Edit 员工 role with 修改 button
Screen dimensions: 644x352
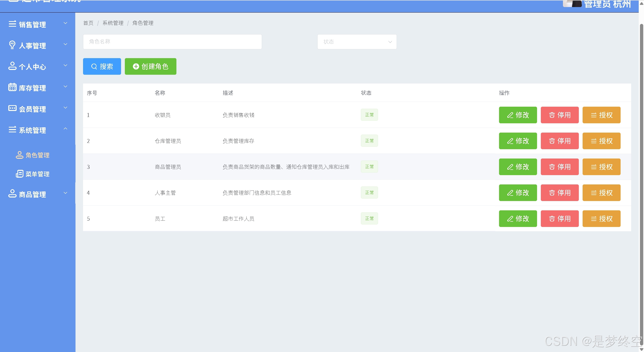pyautogui.click(x=518, y=219)
